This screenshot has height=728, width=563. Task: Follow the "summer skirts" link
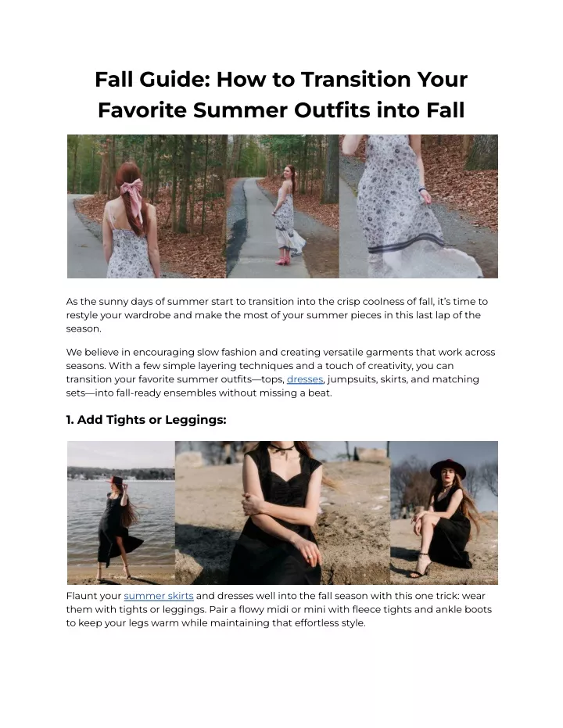[158, 596]
